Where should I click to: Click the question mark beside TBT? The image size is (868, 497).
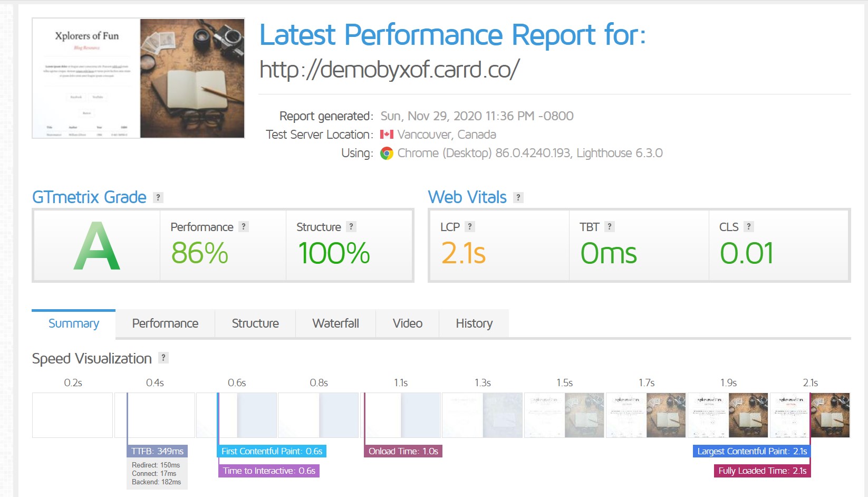pyautogui.click(x=610, y=226)
